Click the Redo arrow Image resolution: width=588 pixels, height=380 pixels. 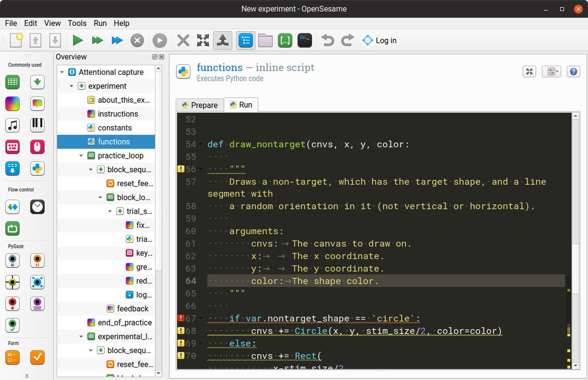347,40
